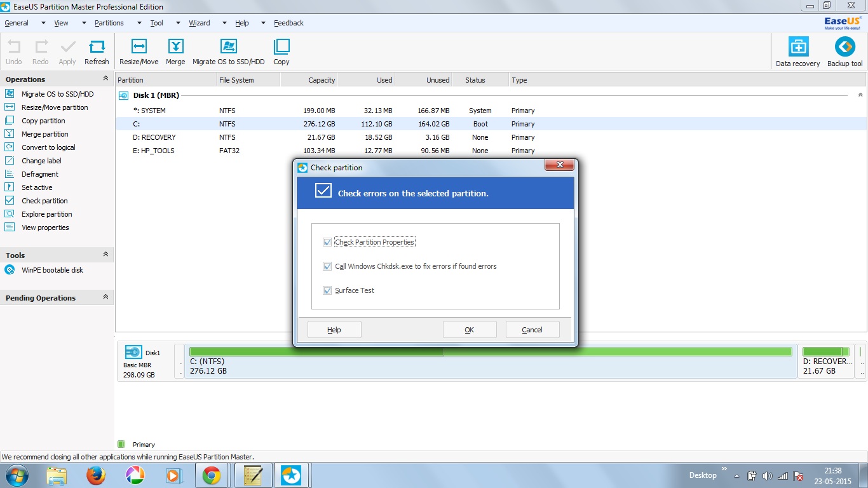Click the Unused column header
This screenshot has width=868, height=488.
(423, 80)
